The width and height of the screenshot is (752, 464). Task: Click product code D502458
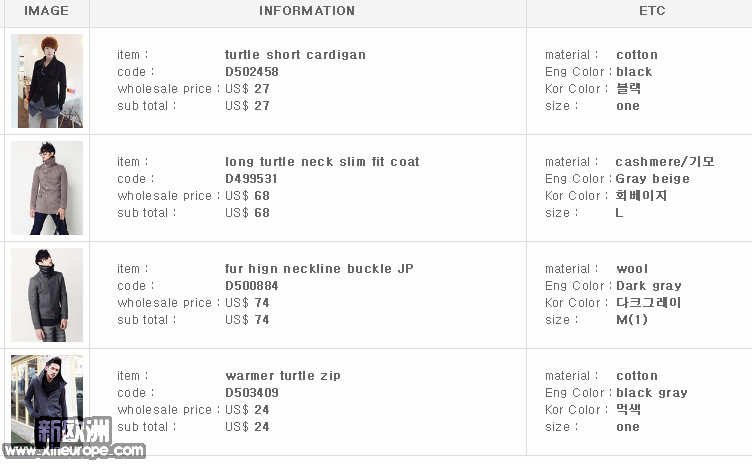click(x=252, y=71)
